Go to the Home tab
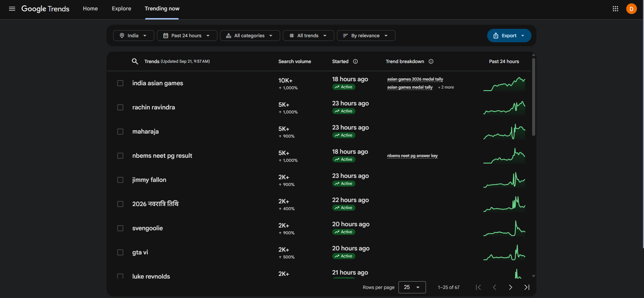 pyautogui.click(x=90, y=8)
